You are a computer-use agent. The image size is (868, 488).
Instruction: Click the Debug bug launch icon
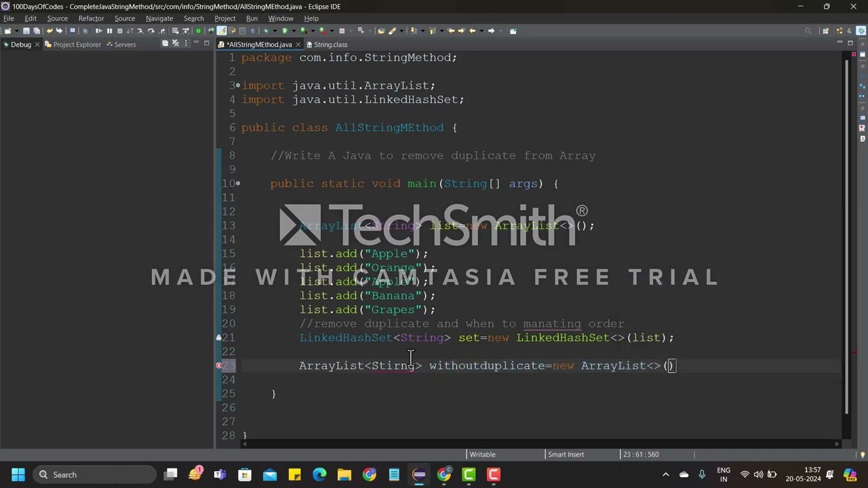[x=265, y=30]
